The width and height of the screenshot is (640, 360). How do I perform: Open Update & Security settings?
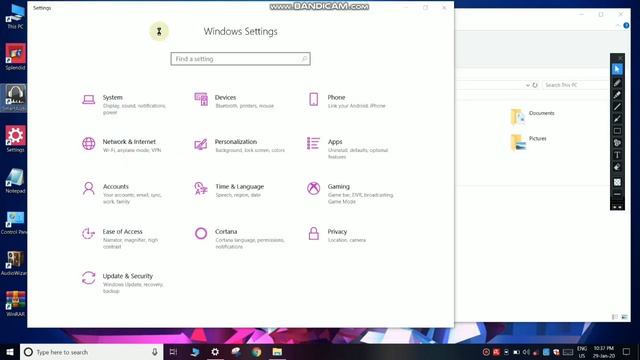pyautogui.click(x=123, y=282)
